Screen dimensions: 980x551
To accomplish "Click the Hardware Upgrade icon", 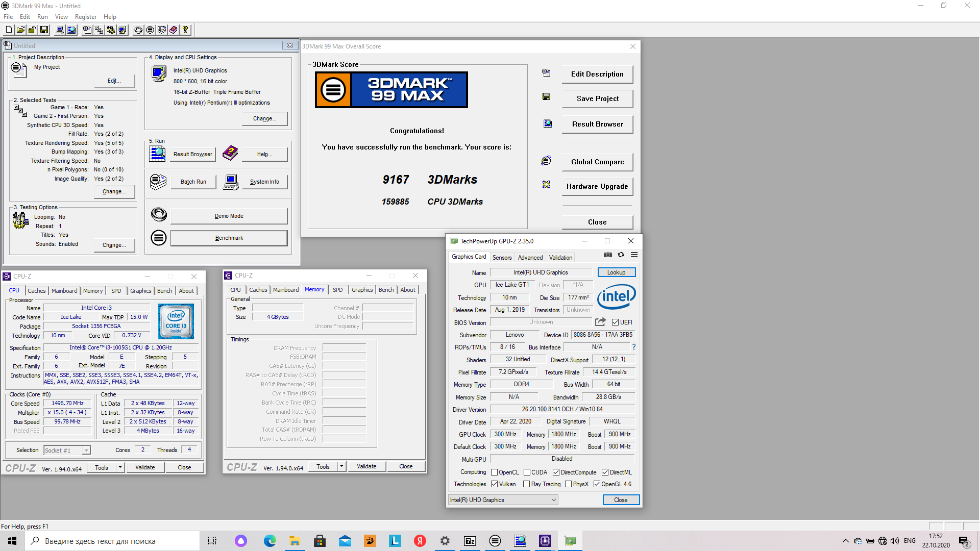I will (546, 185).
